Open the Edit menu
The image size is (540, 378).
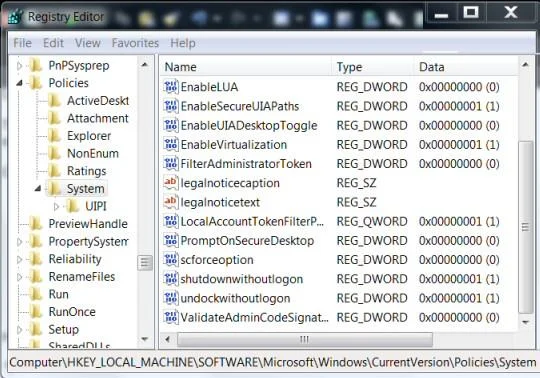coord(53,43)
